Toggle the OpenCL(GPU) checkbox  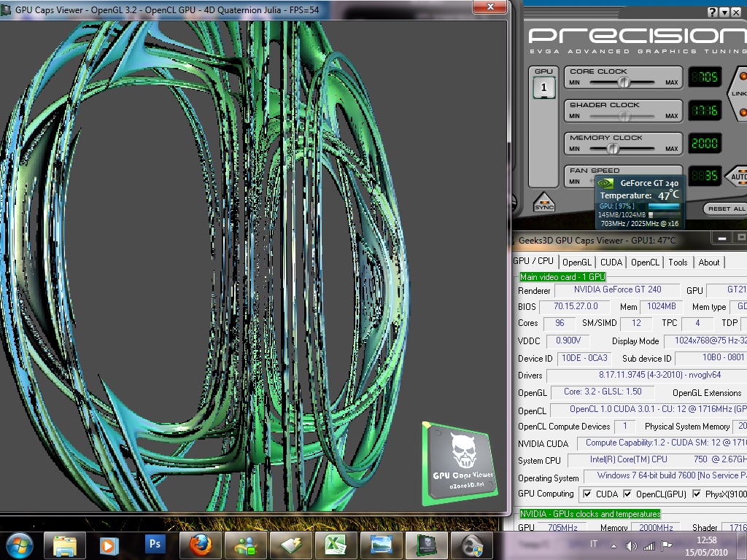[627, 494]
